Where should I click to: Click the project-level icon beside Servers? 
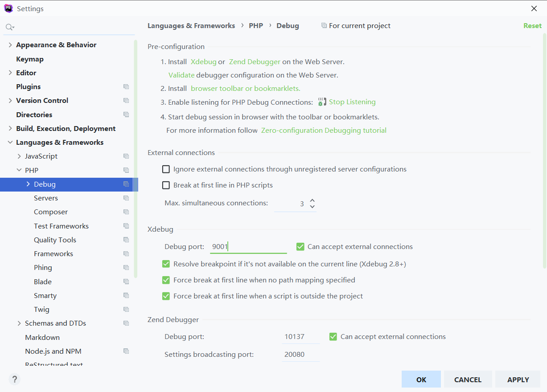(x=126, y=198)
